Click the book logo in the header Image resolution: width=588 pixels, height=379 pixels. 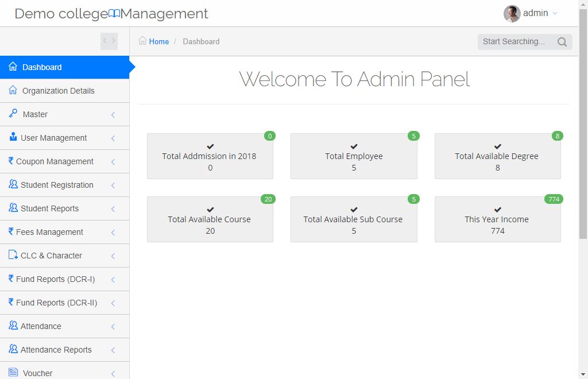coord(113,13)
